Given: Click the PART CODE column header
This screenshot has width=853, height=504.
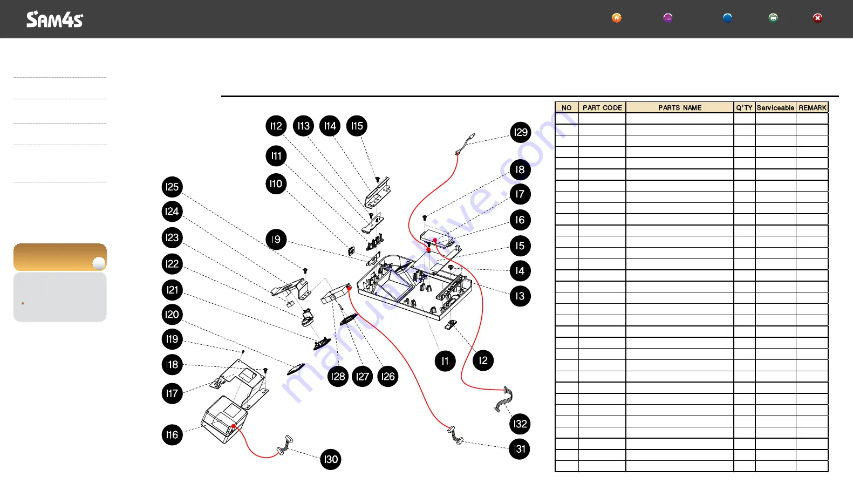Looking at the screenshot, I should click(602, 108).
